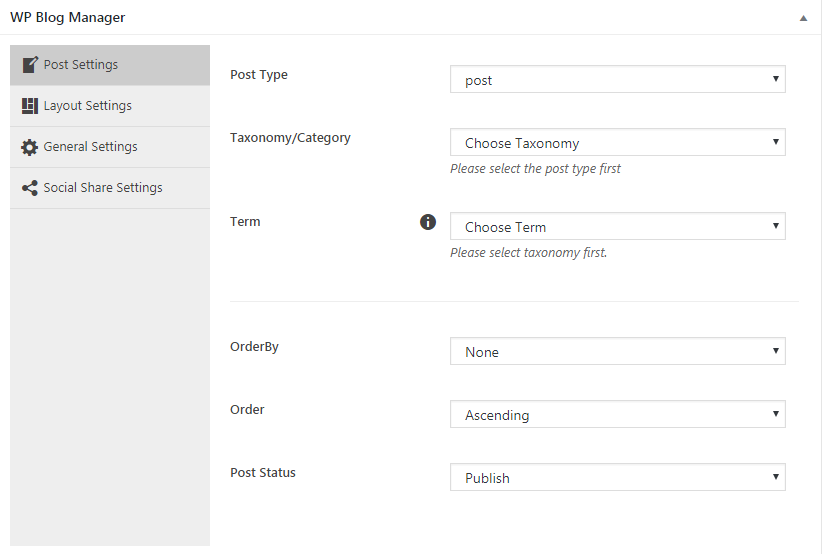Expand the Choose Term dropdown
Image resolution: width=822 pixels, height=554 pixels.
click(617, 227)
